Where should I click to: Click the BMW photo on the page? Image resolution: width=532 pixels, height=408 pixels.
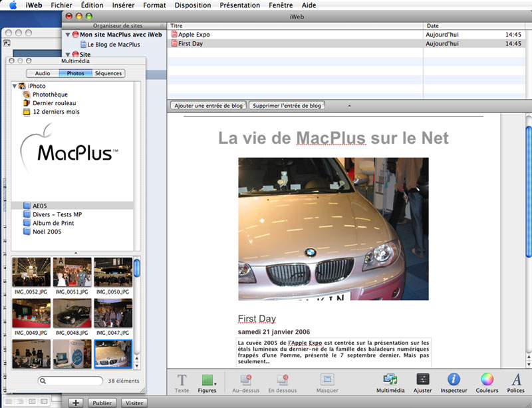[x=333, y=229]
